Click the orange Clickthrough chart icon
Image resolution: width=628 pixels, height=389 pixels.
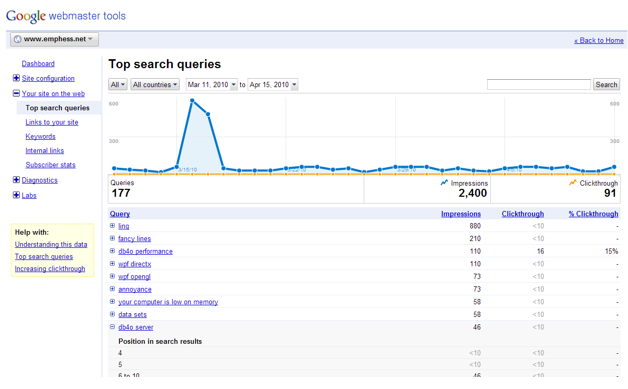click(573, 183)
